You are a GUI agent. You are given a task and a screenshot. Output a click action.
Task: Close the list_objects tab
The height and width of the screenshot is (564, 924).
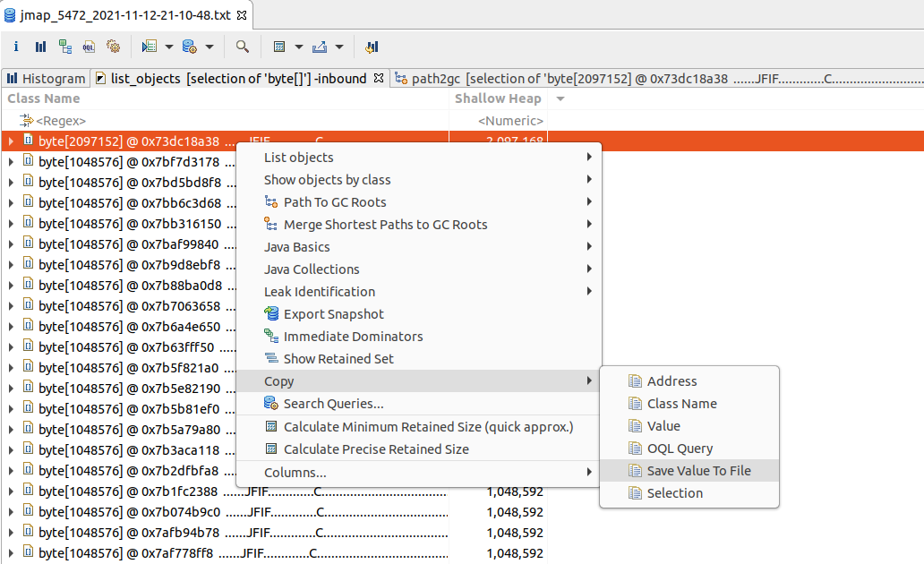pos(379,78)
